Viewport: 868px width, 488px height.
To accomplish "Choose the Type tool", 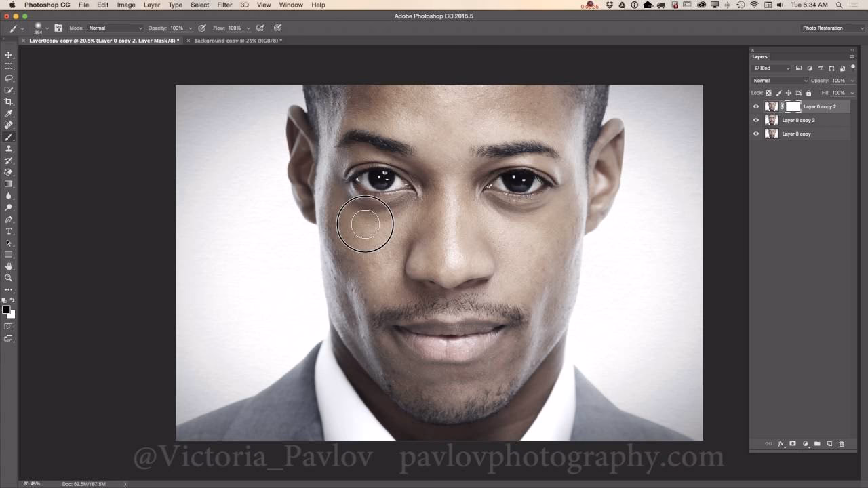I will pos(9,231).
